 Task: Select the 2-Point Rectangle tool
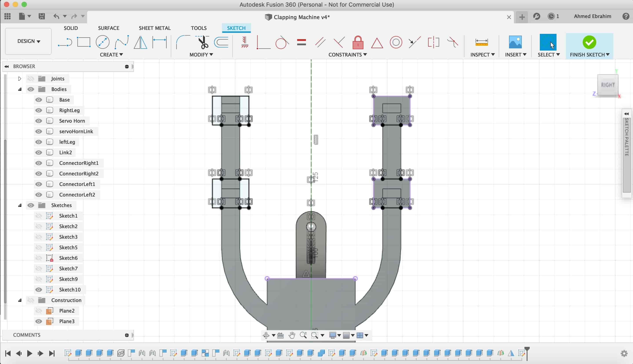84,42
